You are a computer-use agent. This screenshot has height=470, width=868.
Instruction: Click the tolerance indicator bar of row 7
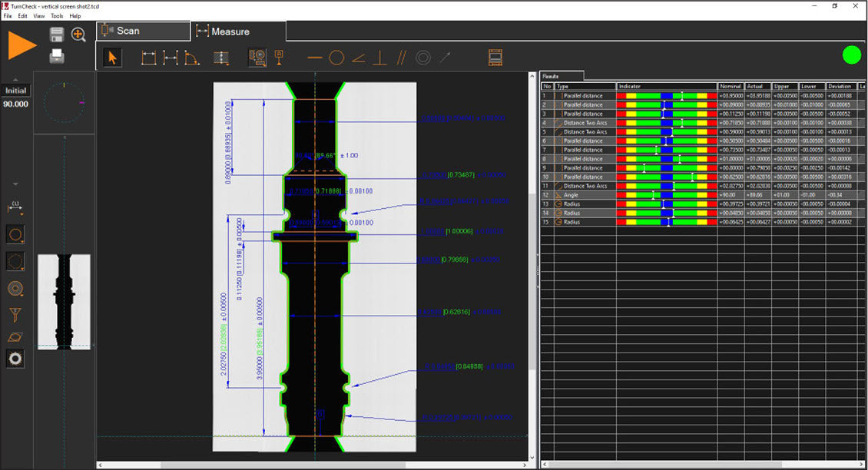[667, 150]
